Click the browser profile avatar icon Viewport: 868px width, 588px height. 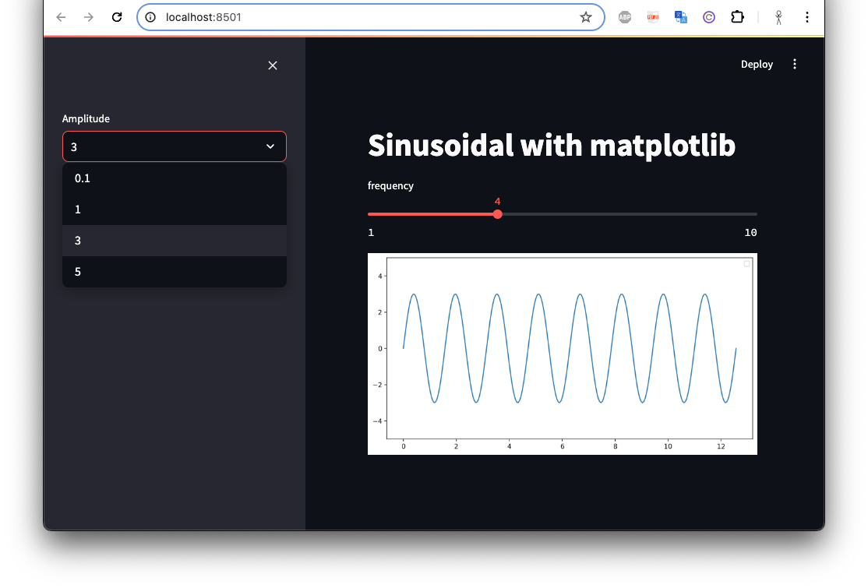point(778,17)
